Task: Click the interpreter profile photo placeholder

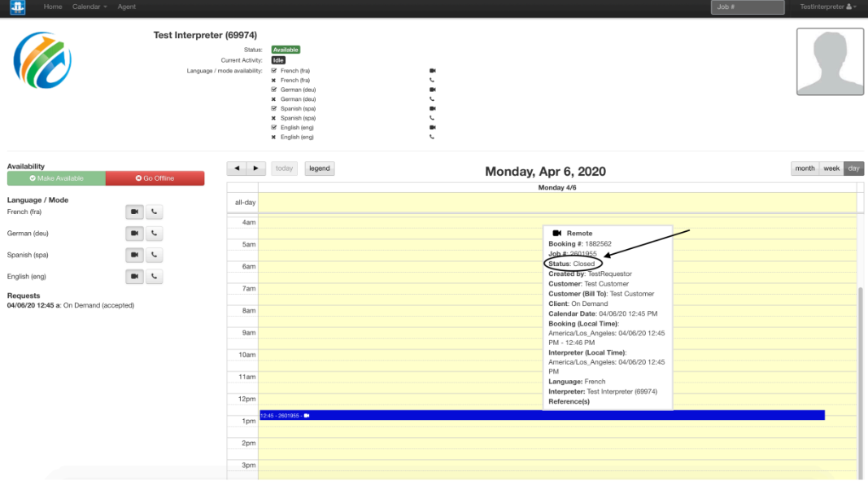Action: click(x=830, y=62)
